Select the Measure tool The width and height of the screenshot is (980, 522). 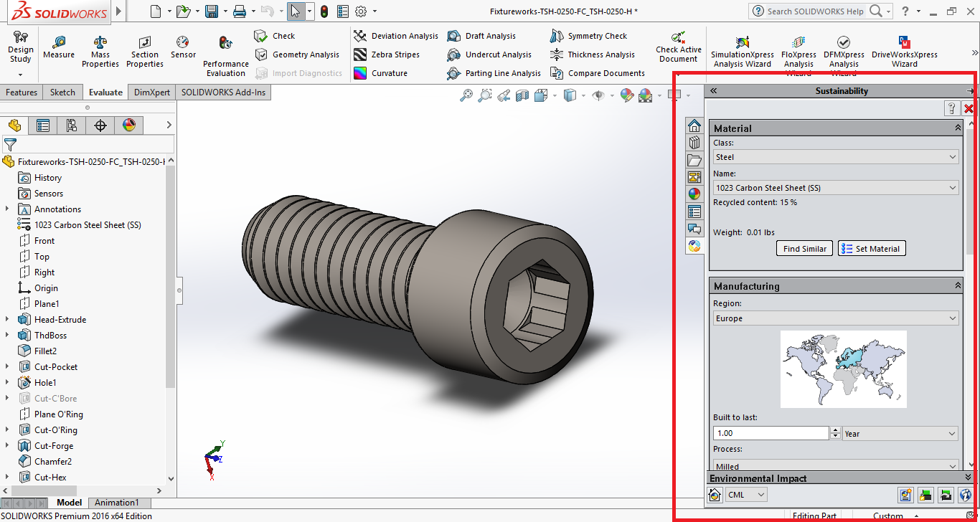click(59, 47)
